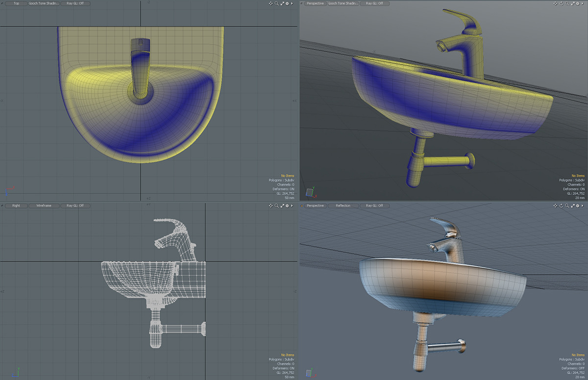588x380 pixels.
Task: Click the axis gizmo in Gooch Perspective viewport
Action: click(310, 191)
